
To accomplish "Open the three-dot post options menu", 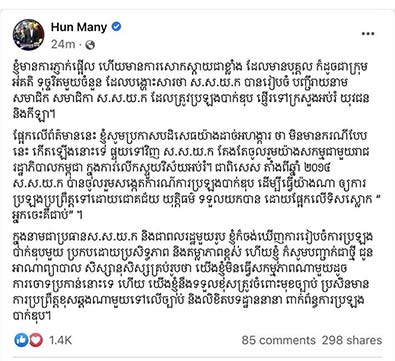I will pos(368,34).
